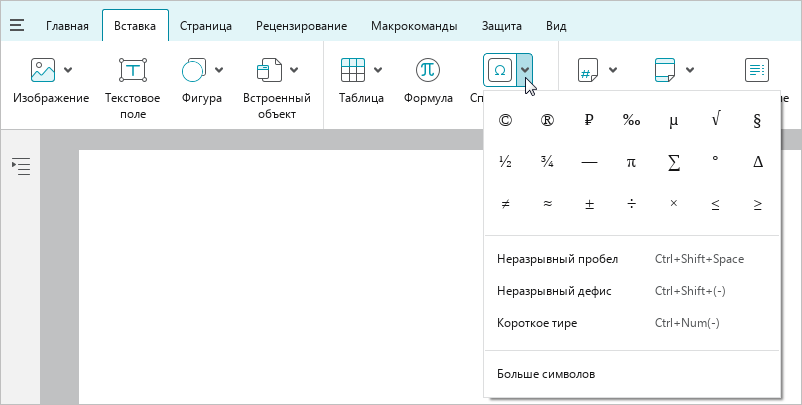Insert the delta Δ symbol
Screen dimensions: 802x405
[758, 163]
